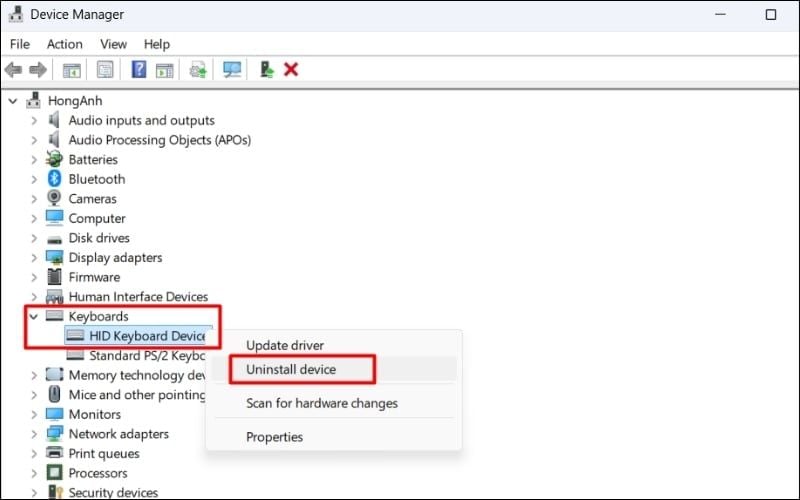Click the Action pane toggle toolbar icon
This screenshot has width=800, height=500.
pos(164,70)
